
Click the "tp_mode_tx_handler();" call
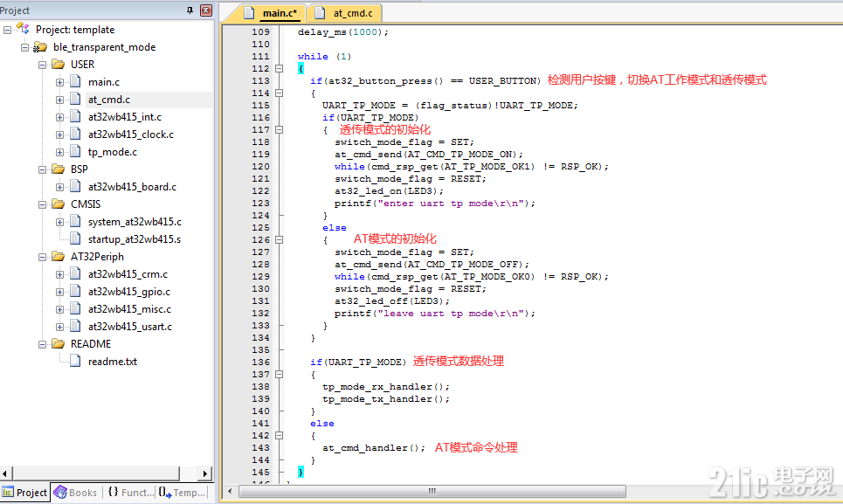coord(386,399)
